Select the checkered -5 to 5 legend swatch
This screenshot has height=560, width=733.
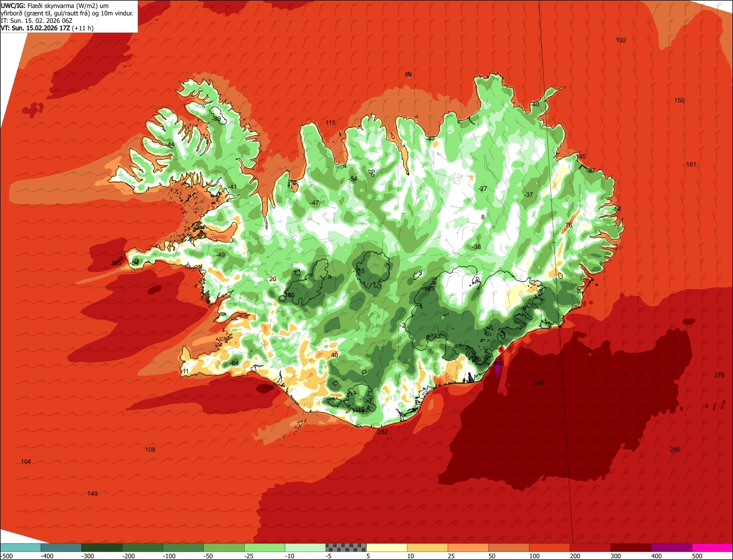click(346, 547)
